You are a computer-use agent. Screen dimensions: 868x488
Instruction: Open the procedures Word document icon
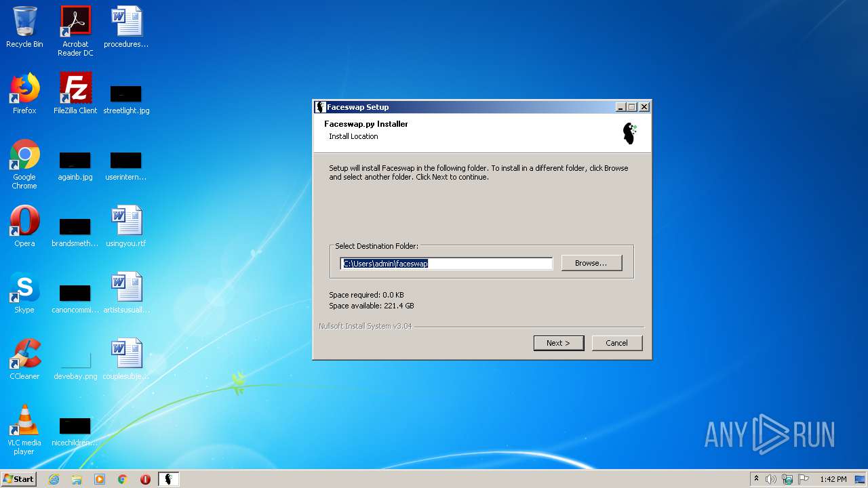point(126,27)
